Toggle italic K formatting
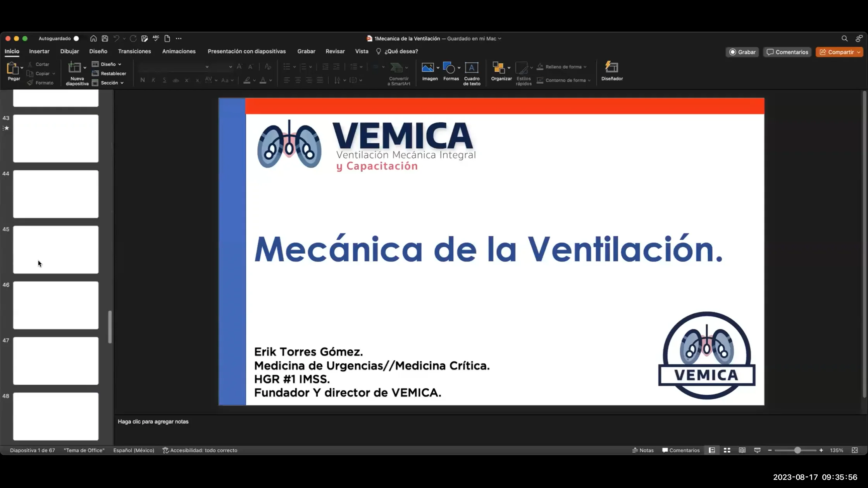 click(153, 80)
